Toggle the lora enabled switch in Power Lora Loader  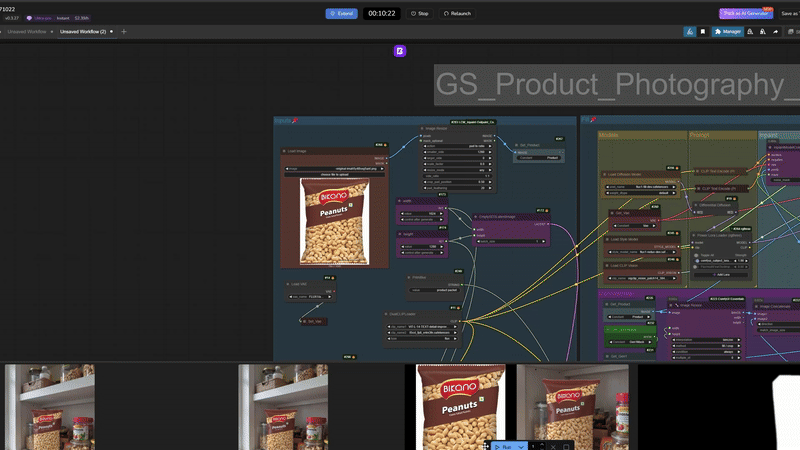pyautogui.click(x=697, y=261)
